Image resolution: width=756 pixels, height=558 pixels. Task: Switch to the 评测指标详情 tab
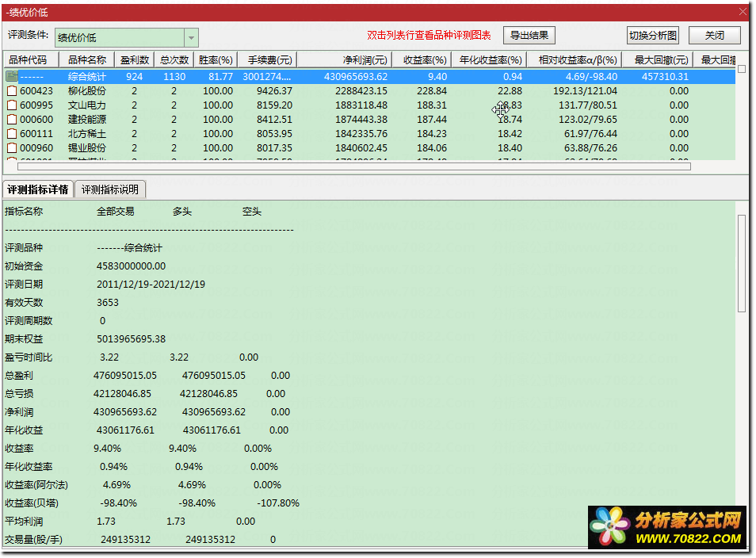pyautogui.click(x=38, y=189)
